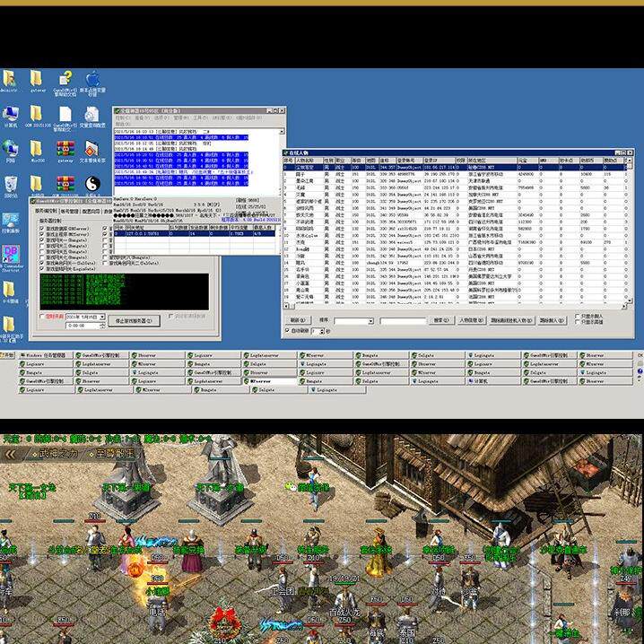
Task: Open the 排序 sort dropdown
Action: point(370,321)
